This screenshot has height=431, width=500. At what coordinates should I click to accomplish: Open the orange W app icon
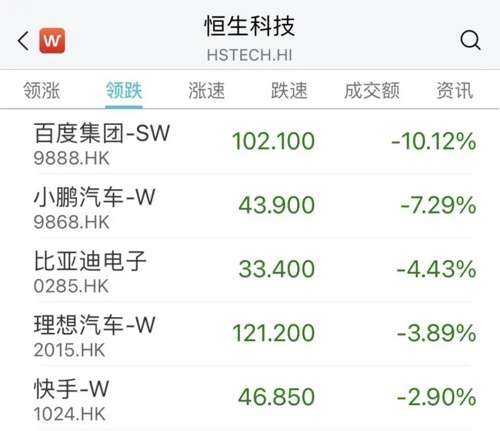[x=52, y=41]
